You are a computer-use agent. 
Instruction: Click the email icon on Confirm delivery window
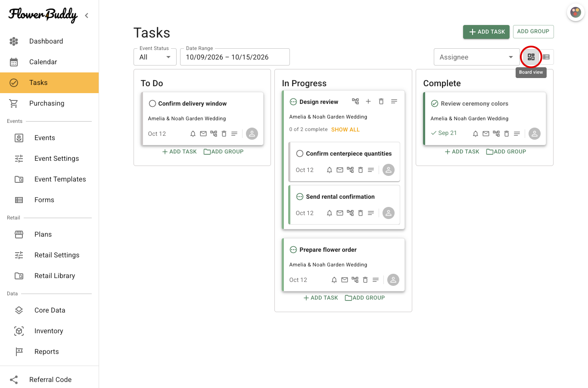coord(203,134)
